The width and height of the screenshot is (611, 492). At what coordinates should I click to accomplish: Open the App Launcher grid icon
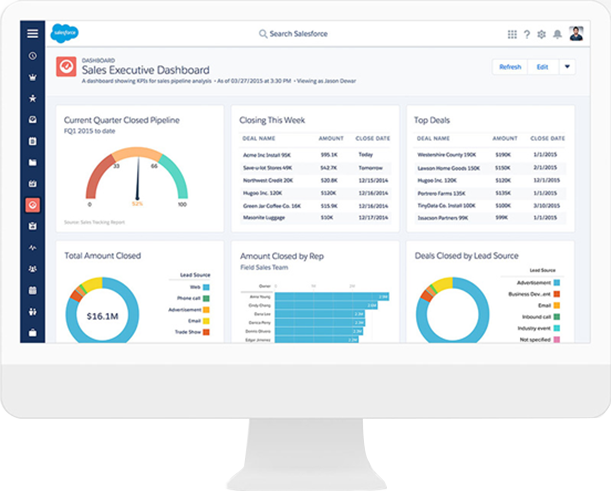pos(512,34)
